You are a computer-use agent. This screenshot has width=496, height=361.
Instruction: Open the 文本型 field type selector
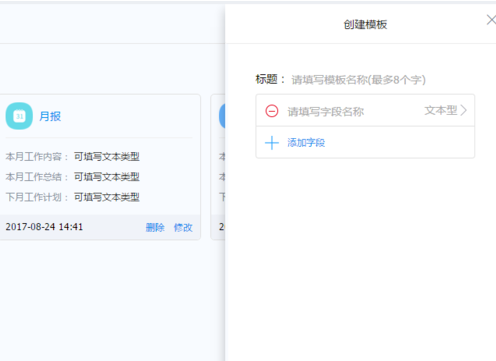[445, 110]
